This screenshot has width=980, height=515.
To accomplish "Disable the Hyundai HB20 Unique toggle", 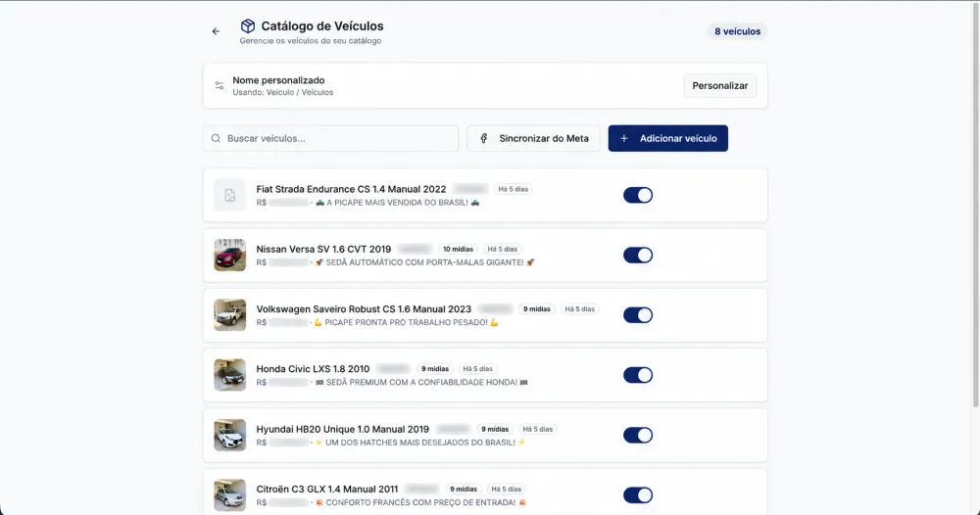I will [x=638, y=435].
